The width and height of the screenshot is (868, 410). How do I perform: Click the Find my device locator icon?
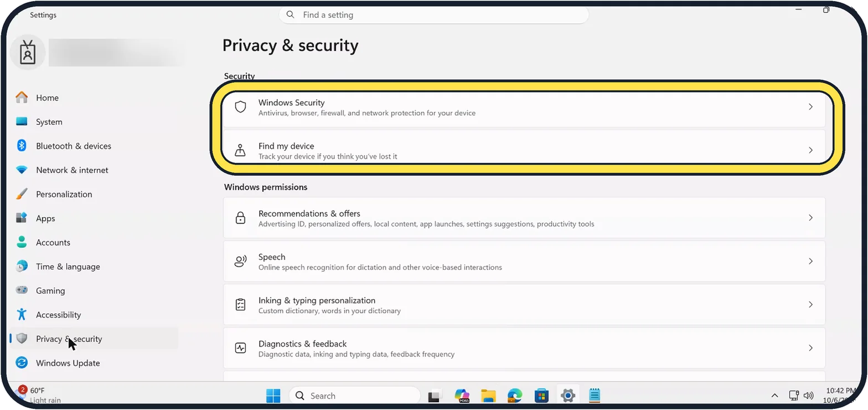click(240, 150)
